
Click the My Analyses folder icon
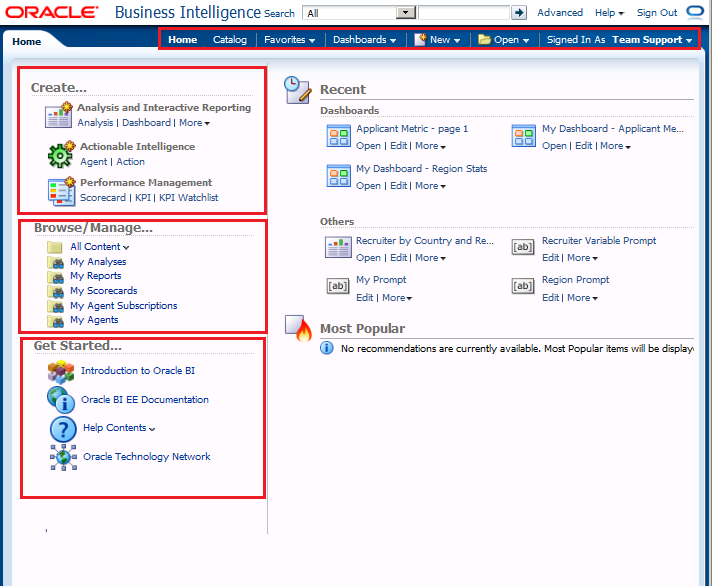point(55,262)
